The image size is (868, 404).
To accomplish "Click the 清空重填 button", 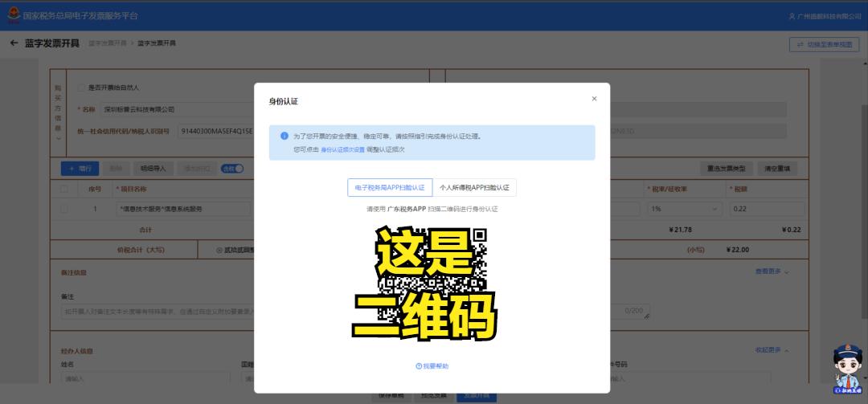I will point(777,168).
